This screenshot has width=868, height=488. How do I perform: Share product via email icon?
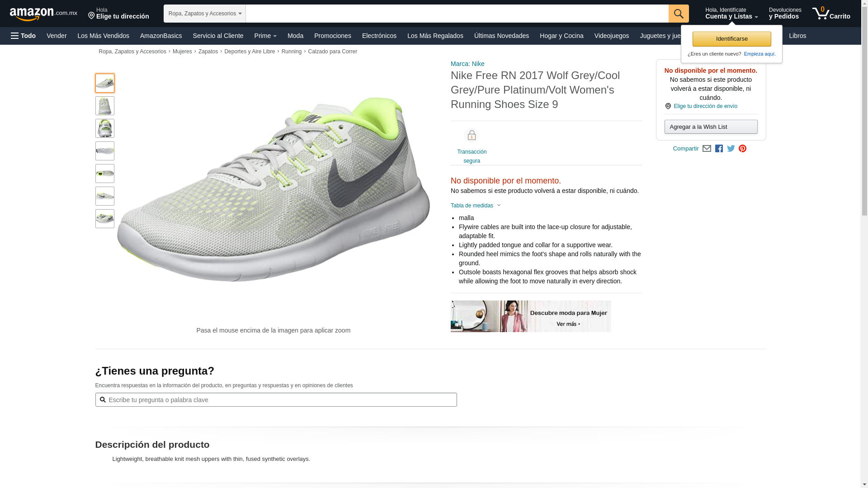click(707, 149)
